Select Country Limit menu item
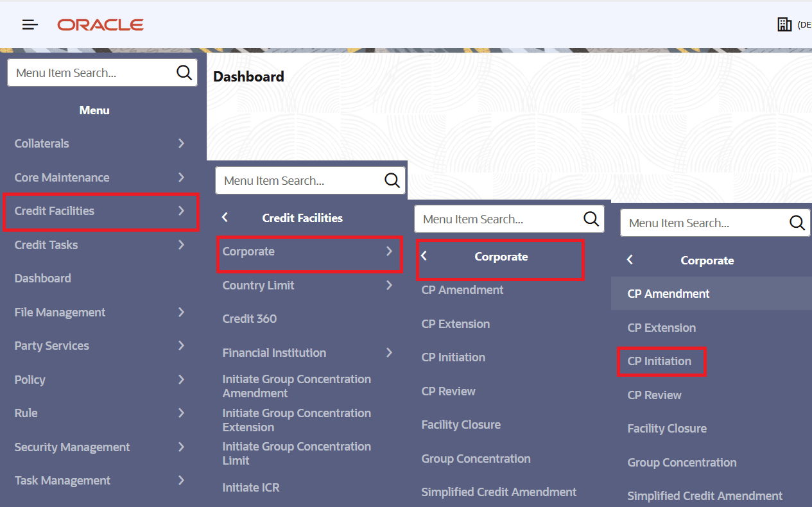The width and height of the screenshot is (812, 507). point(258,285)
